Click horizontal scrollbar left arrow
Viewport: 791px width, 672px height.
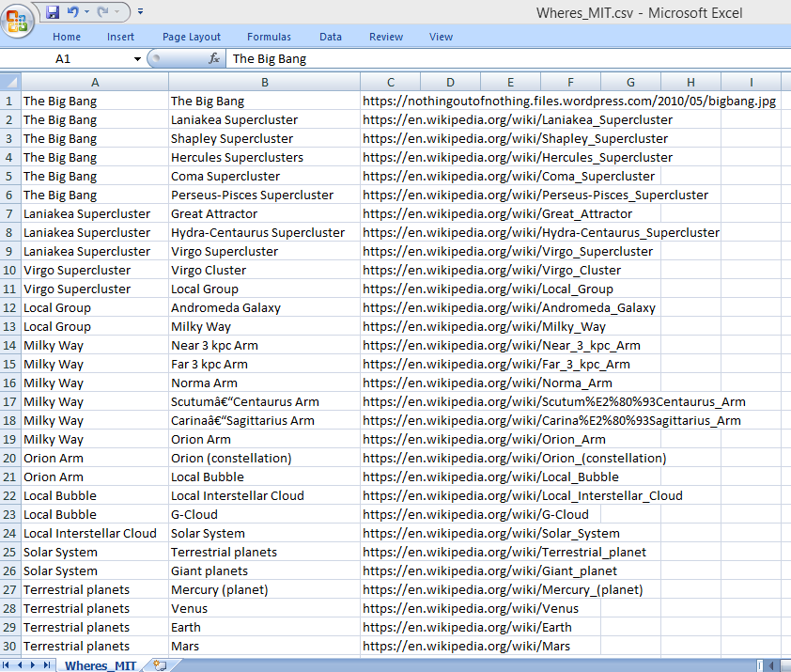772,665
